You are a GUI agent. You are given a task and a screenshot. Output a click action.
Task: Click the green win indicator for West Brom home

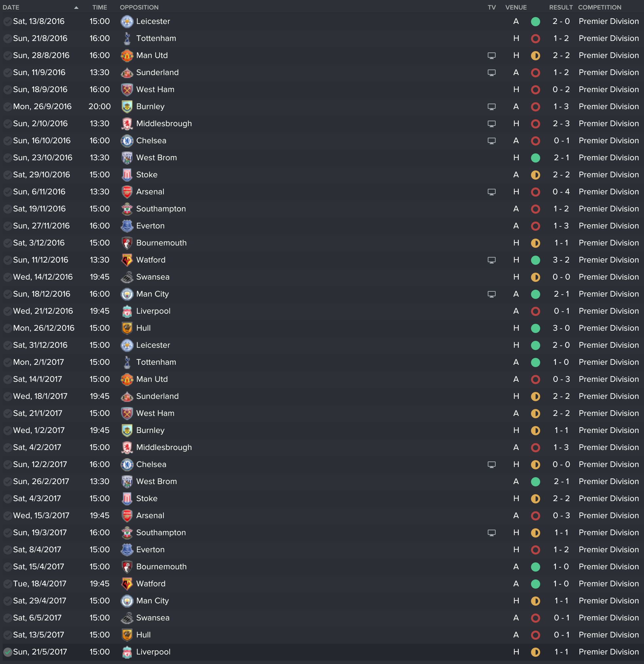point(535,158)
